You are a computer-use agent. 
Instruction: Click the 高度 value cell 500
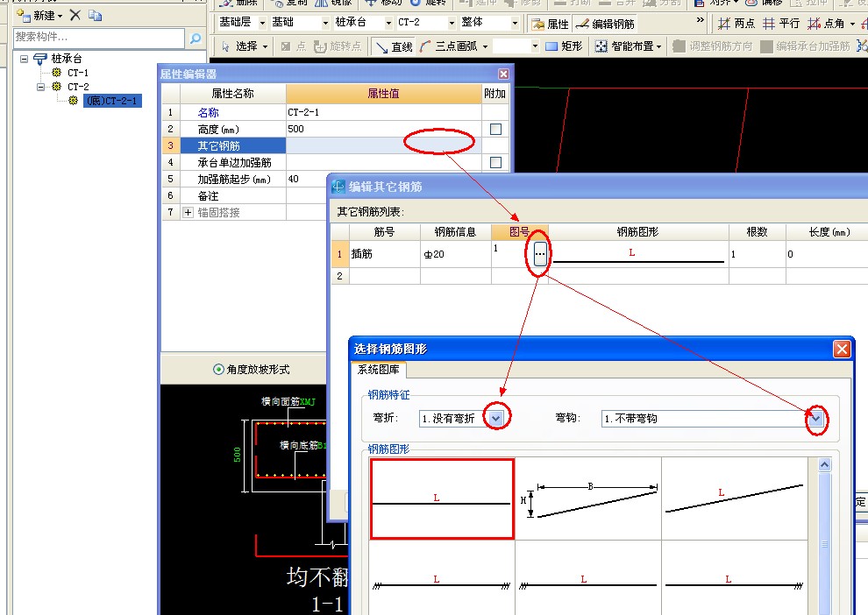pyautogui.click(x=384, y=129)
